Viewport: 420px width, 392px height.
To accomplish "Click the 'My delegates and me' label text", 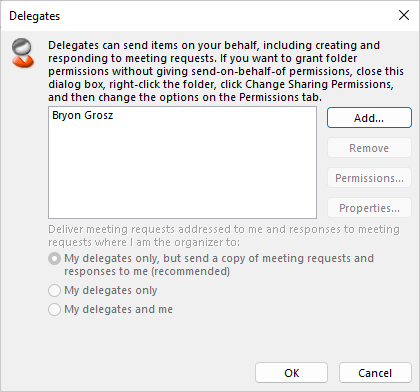I will pyautogui.click(x=118, y=309).
